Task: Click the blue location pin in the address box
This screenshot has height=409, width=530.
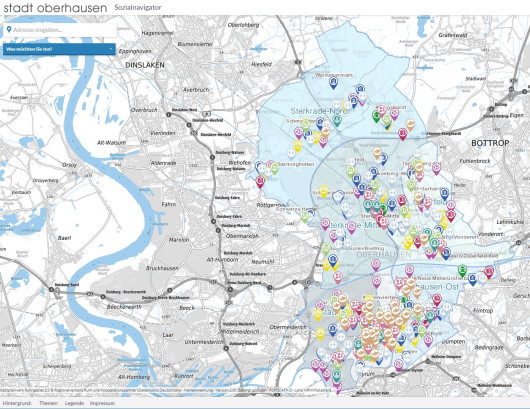Action: [9, 30]
